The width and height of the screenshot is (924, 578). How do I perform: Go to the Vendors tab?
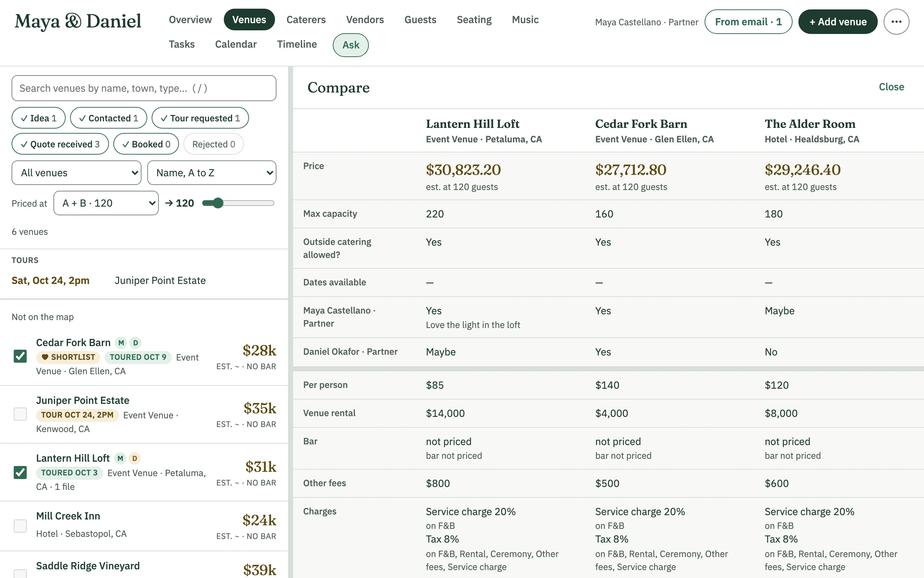(x=365, y=20)
